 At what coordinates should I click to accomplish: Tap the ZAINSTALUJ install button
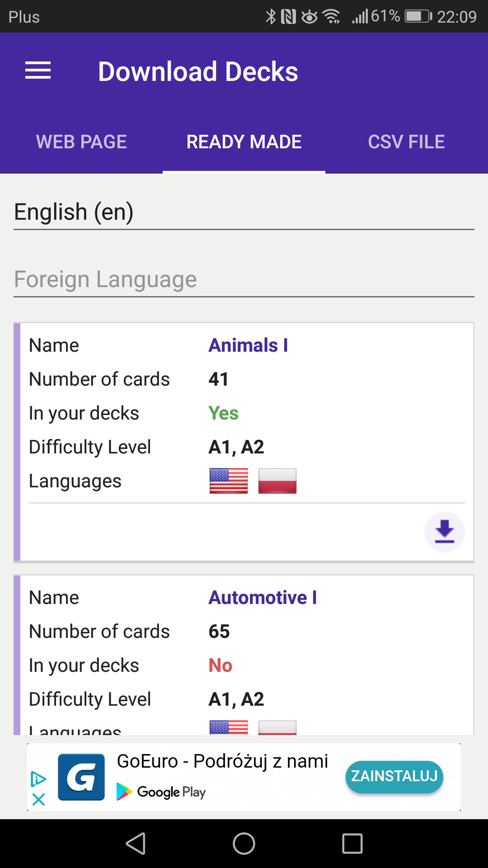click(394, 776)
